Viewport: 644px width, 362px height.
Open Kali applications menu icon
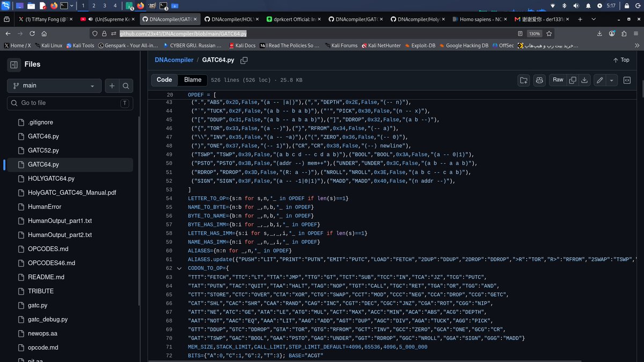click(x=6, y=6)
